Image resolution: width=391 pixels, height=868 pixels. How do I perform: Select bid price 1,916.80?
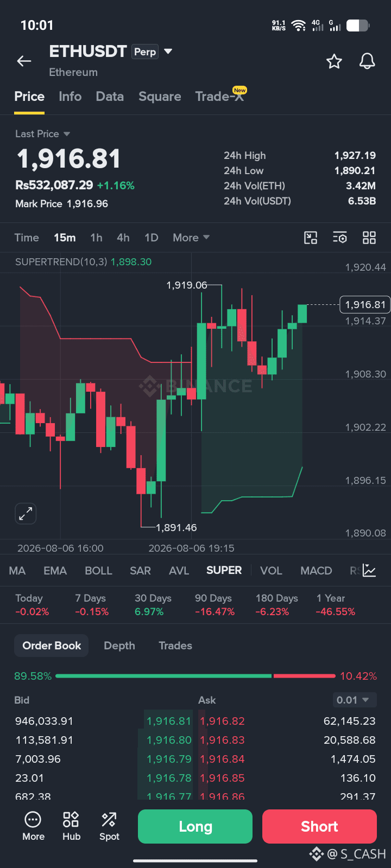pos(169,740)
